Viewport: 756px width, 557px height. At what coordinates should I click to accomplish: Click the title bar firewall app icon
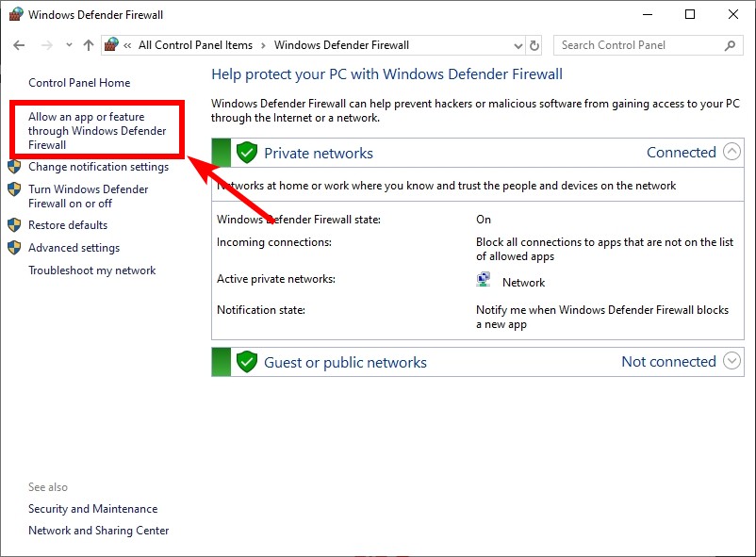[16, 14]
